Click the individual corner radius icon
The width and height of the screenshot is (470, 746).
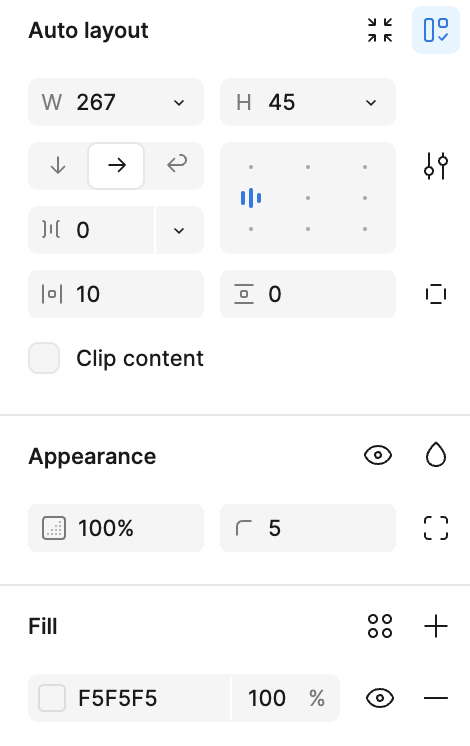click(436, 528)
